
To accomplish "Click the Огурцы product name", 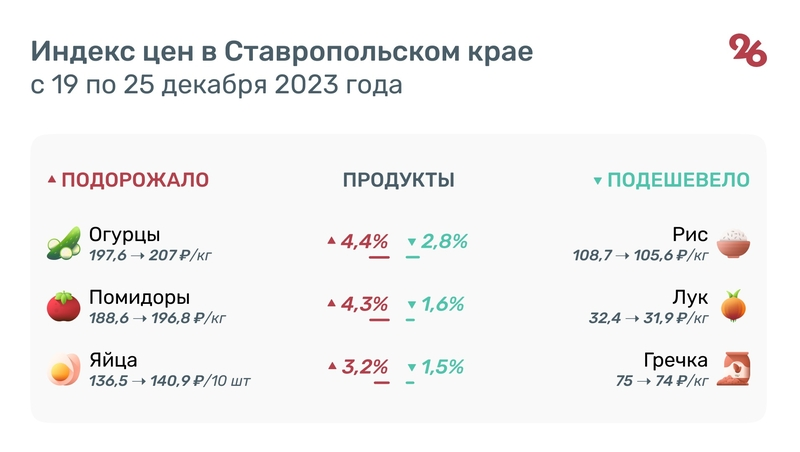I will point(124,235).
